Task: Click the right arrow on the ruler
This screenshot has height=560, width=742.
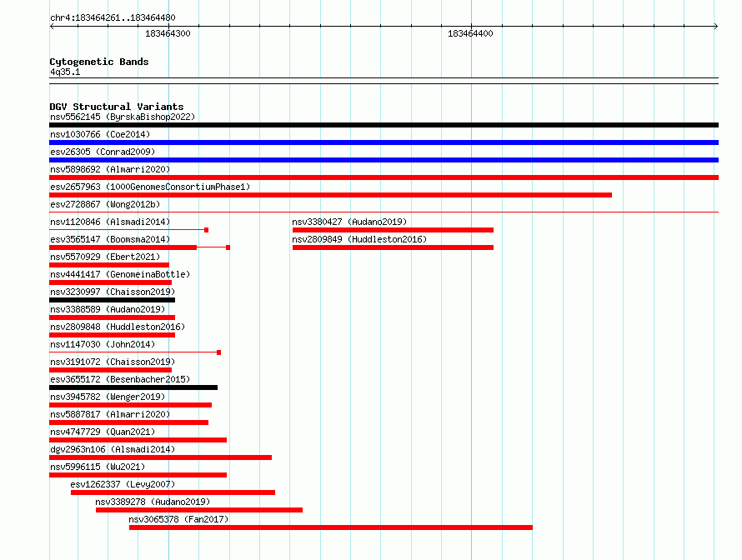Action: [x=716, y=26]
